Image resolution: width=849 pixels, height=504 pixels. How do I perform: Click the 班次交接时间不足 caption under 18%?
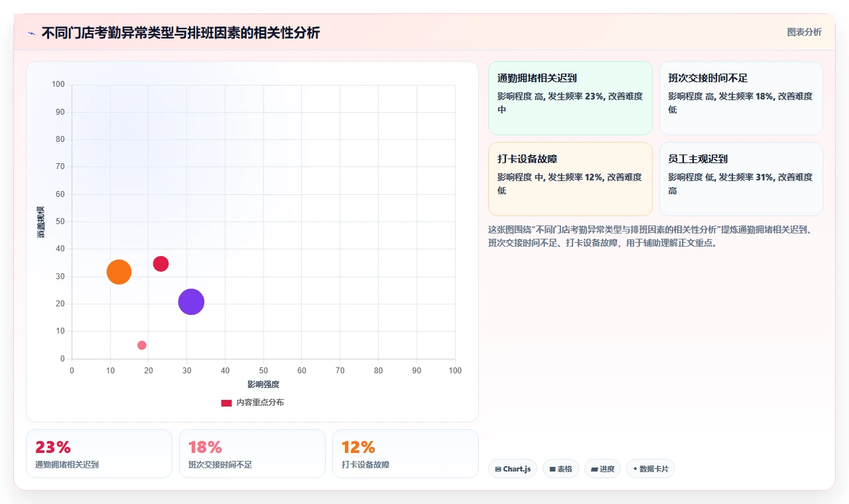pyautogui.click(x=220, y=465)
